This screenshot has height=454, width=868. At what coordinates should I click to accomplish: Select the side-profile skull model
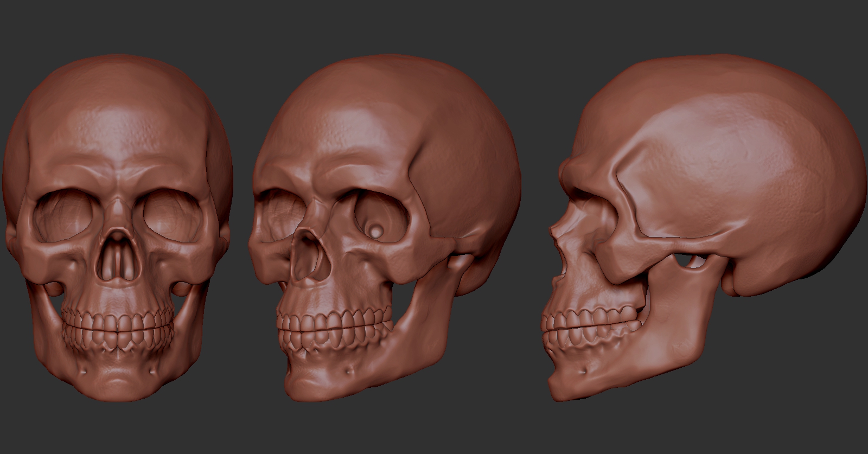pyautogui.click(x=704, y=228)
